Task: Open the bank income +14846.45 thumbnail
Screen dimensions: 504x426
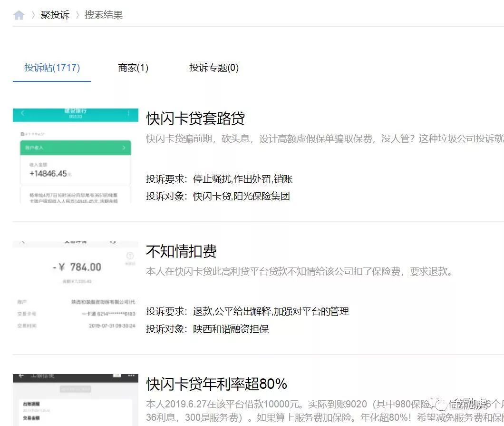Action: [x=76, y=155]
